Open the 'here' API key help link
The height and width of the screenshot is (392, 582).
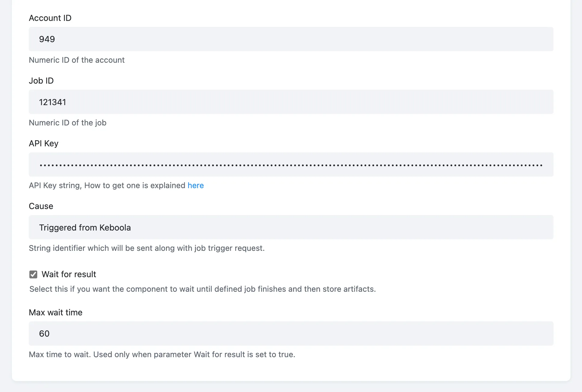[x=196, y=185]
